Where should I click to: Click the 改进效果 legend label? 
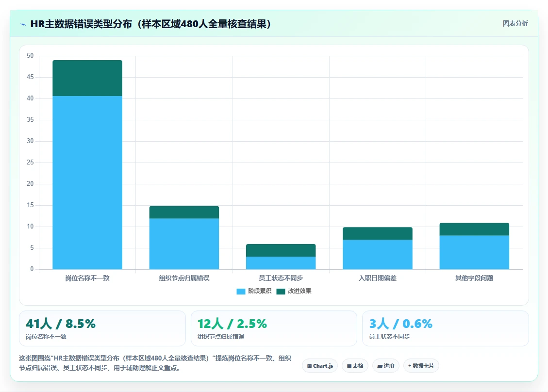299,291
